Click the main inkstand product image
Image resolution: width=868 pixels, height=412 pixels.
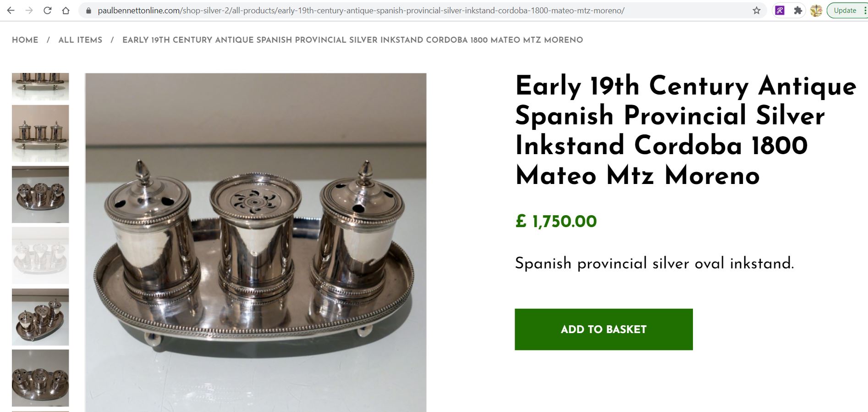[255, 242]
